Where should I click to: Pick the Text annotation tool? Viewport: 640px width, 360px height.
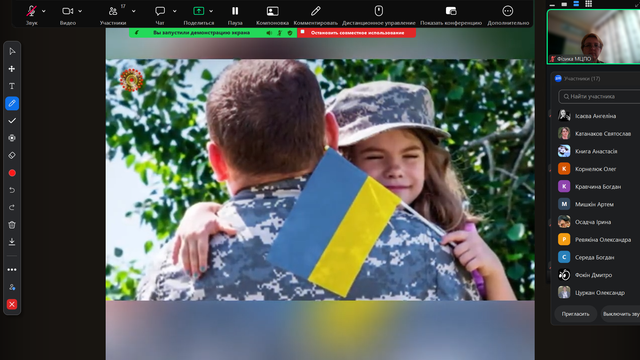(12, 86)
